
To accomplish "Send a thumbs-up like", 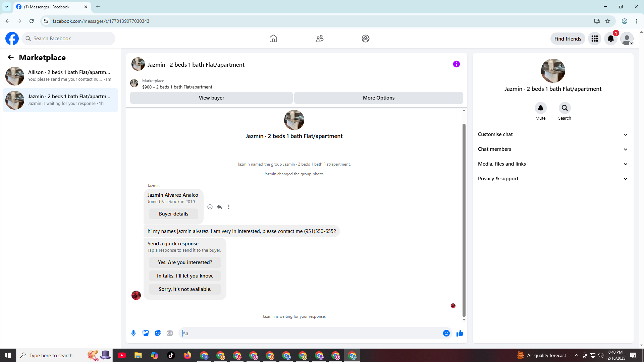I will click(460, 333).
